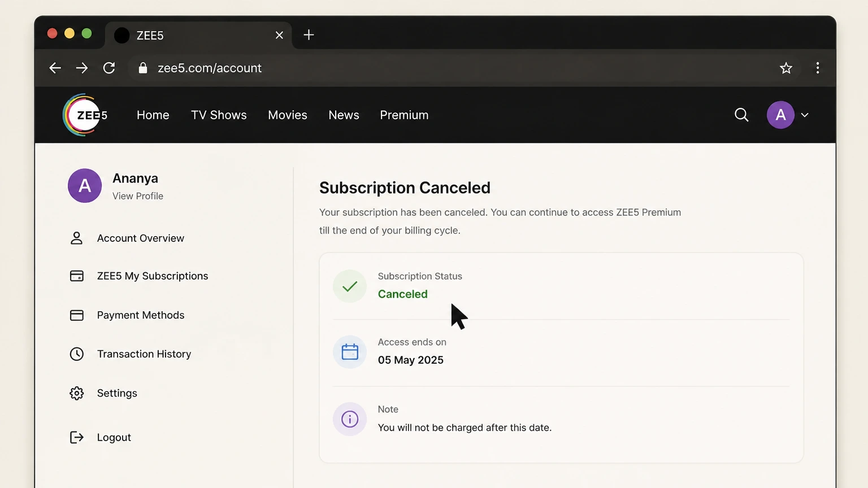Click the yellow macOS minimize button
The height and width of the screenshot is (488, 868).
click(x=70, y=33)
